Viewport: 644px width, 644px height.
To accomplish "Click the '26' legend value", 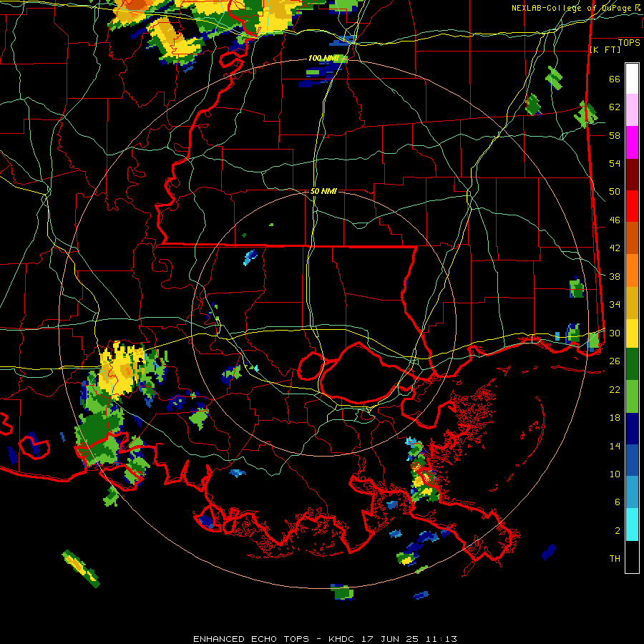I will click(615, 361).
